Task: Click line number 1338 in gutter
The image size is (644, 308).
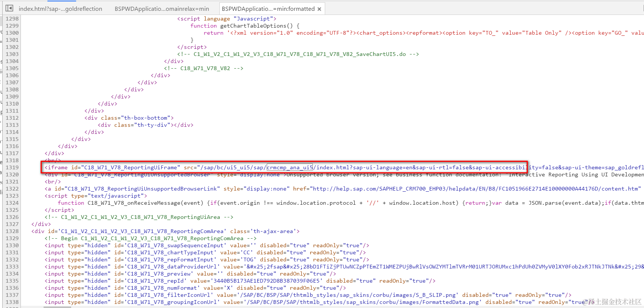Action: coord(12,302)
